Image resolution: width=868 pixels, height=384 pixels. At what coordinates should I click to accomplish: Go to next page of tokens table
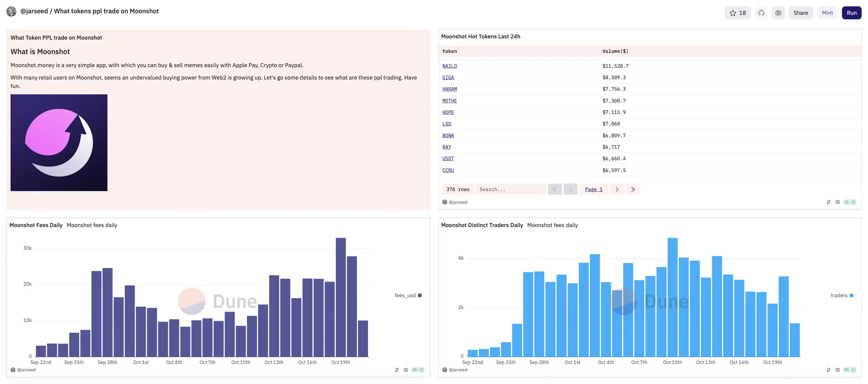[x=616, y=190]
